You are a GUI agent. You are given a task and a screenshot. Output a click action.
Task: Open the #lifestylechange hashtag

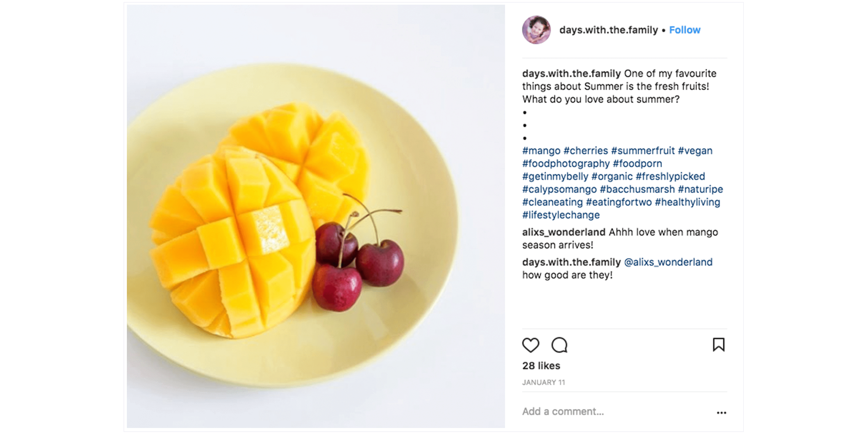[561, 215]
